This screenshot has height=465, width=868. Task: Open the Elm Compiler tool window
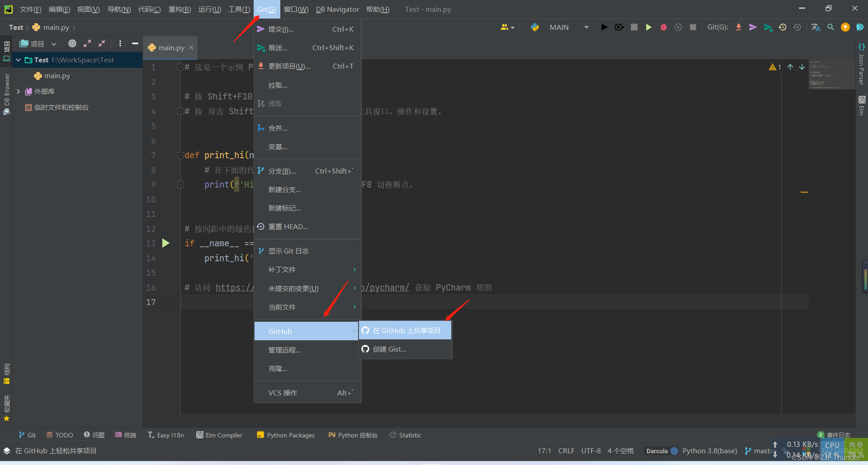coord(219,435)
